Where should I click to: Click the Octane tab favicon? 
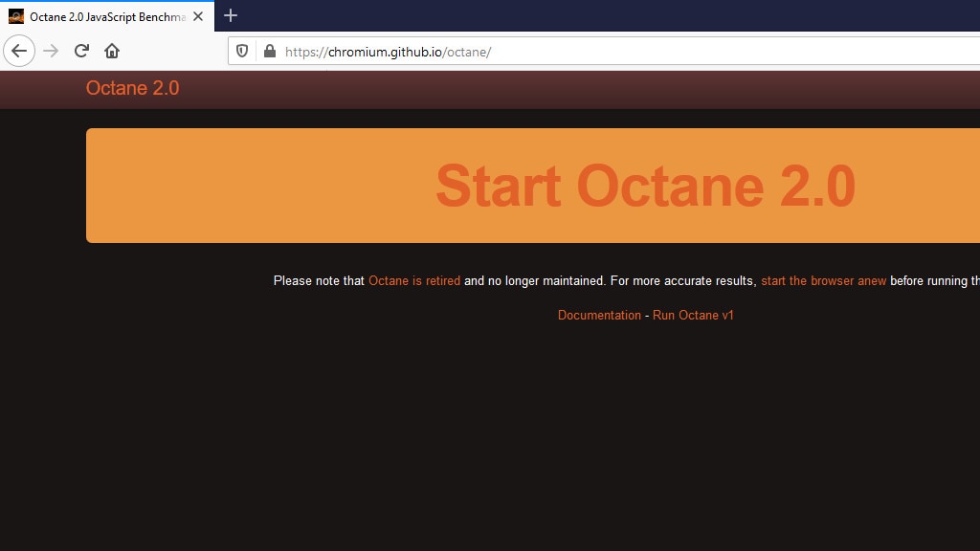point(16,16)
